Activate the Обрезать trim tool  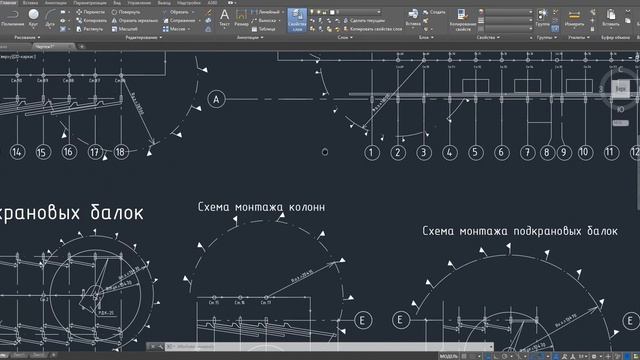176,12
